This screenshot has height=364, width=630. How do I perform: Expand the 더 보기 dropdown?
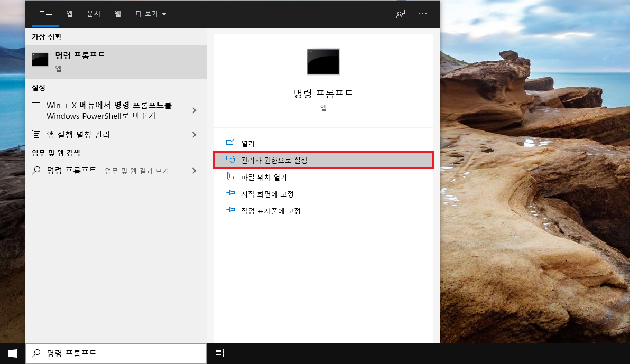pos(151,14)
